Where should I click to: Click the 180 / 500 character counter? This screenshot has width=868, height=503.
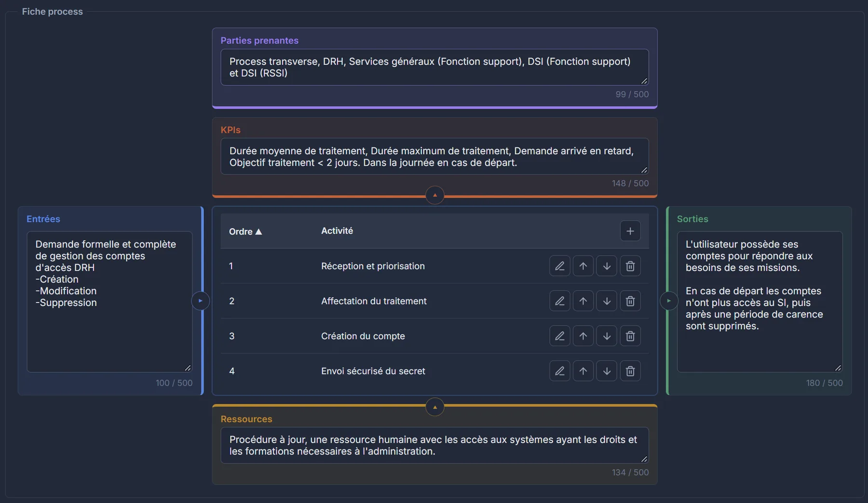(825, 383)
